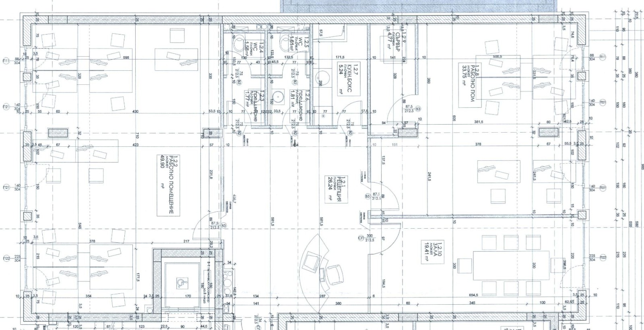Select the 26.24 reception area value

click(x=330, y=182)
